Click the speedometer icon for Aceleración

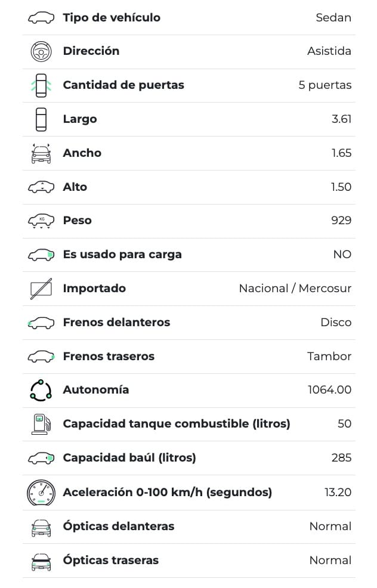41,493
